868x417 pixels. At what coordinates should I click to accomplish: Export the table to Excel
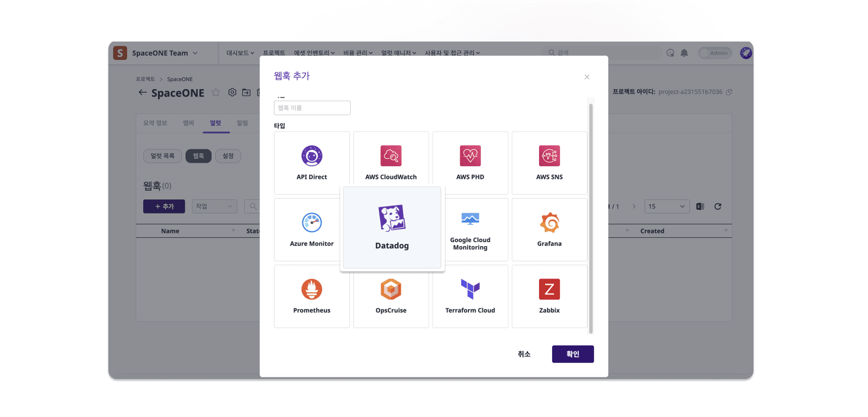700,207
